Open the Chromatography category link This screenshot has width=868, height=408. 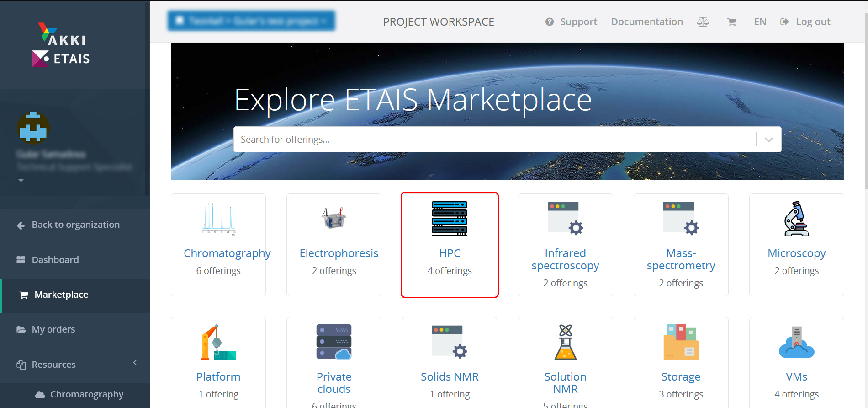coord(227,253)
